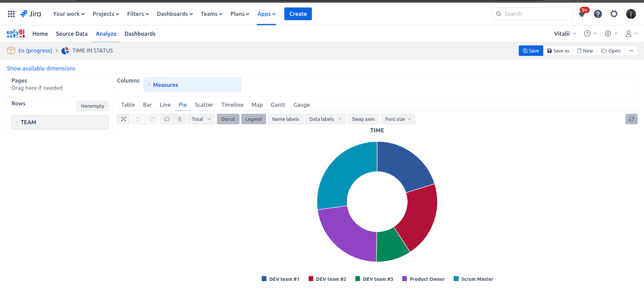Undo the last report change

[x=138, y=119]
